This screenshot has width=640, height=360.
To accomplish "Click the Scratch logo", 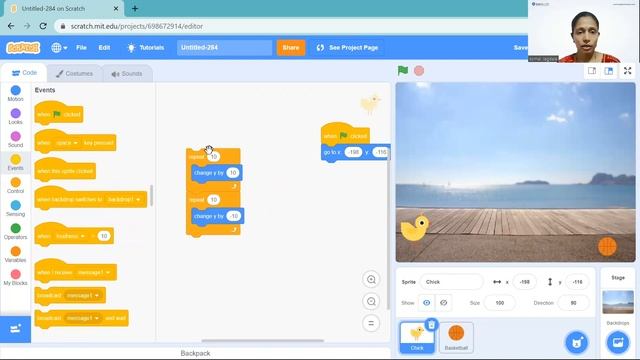I will (x=23, y=48).
